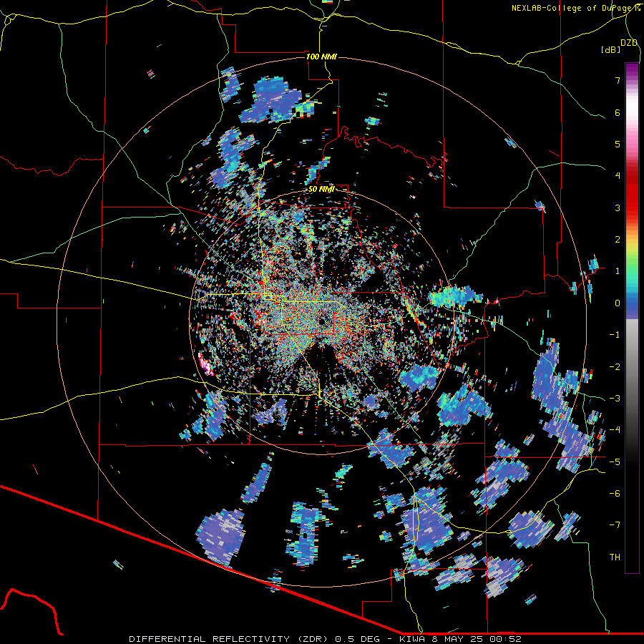Click the 0 value on the color scale
The image size is (644, 644).
point(618,303)
